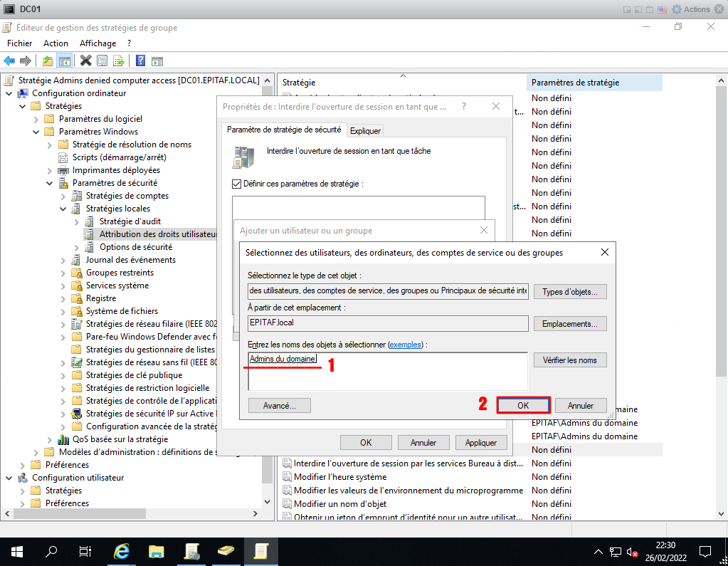Click the 'Vérifier les noms' button
Screen dimensions: 728x566
coord(569,360)
